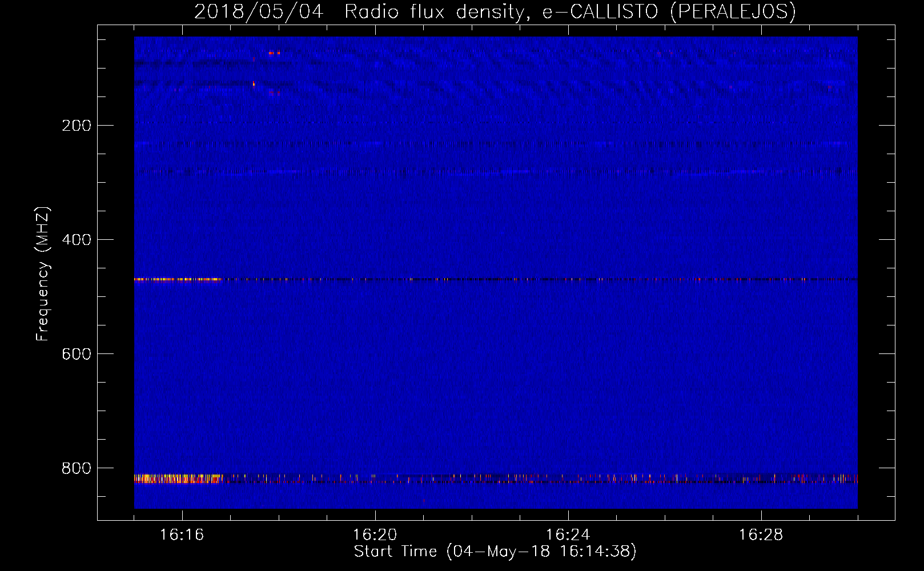The height and width of the screenshot is (571, 924).
Task: Click the bright yellow interference band near 820 MHz
Action: (178, 478)
